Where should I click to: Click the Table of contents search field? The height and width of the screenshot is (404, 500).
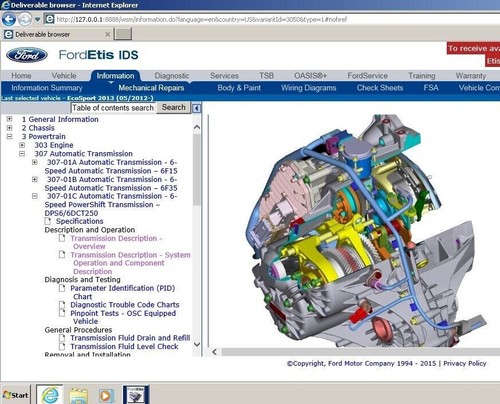click(x=113, y=108)
